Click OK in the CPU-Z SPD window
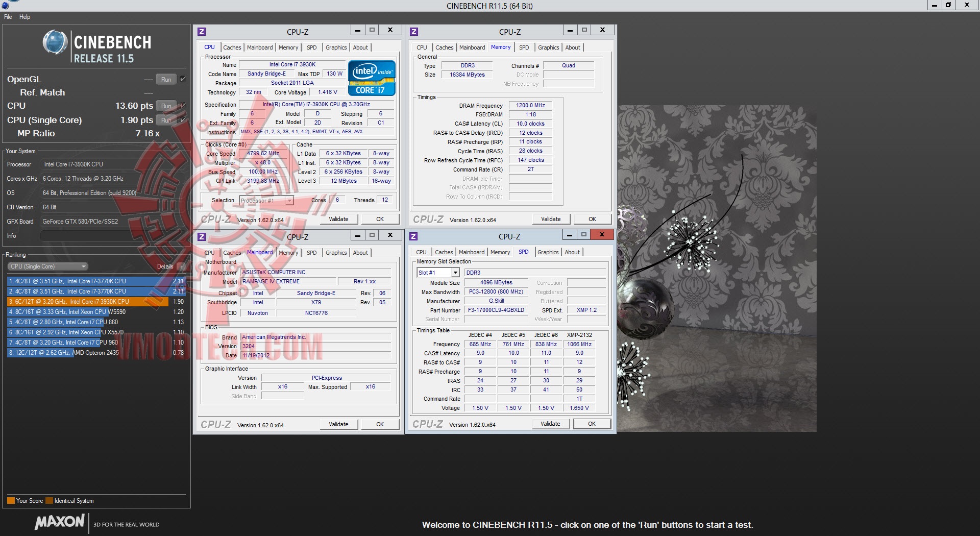Screen dimensions: 980x536 click(x=592, y=424)
